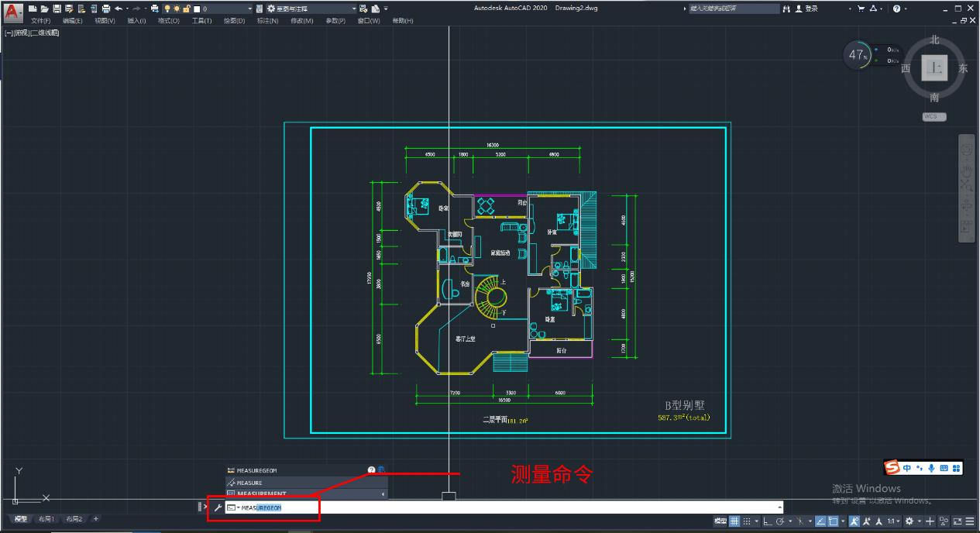Click the Plot/print icon in Quick Access toolbar

click(105, 9)
